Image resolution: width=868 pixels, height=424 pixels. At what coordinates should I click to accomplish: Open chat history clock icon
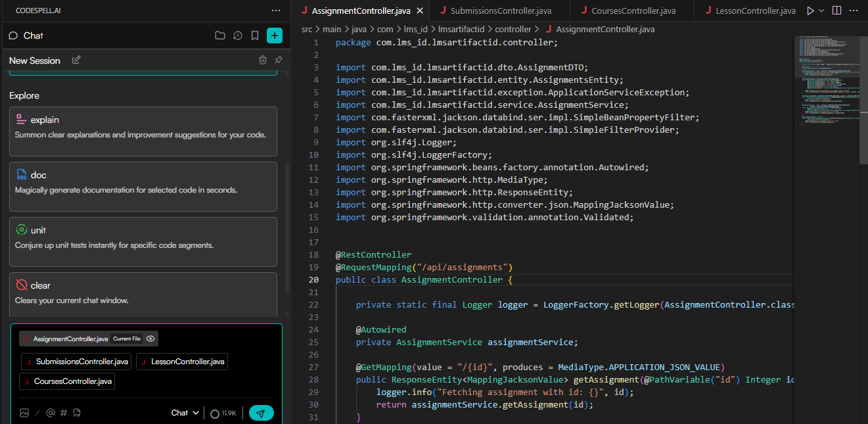pyautogui.click(x=237, y=35)
